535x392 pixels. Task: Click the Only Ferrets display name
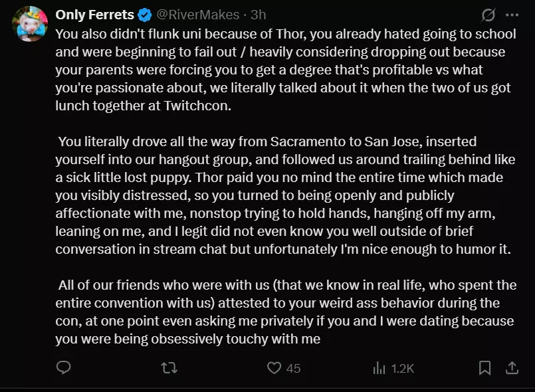[94, 15]
